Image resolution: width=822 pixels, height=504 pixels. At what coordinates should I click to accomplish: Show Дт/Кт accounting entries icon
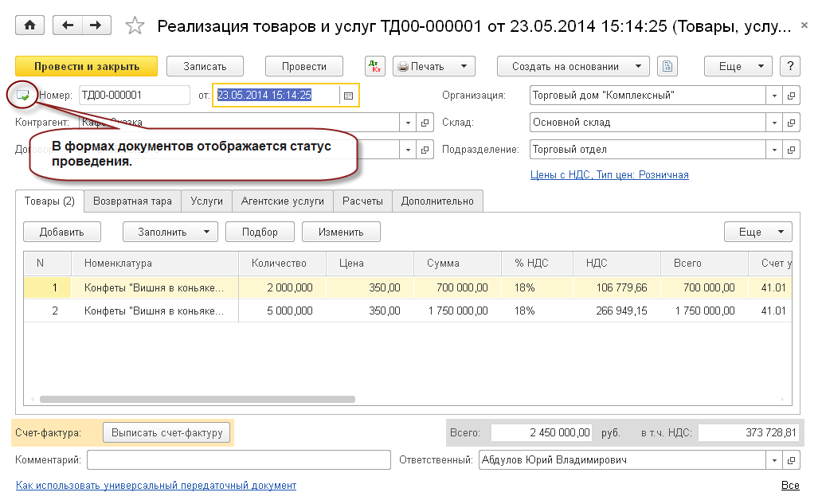pos(374,66)
